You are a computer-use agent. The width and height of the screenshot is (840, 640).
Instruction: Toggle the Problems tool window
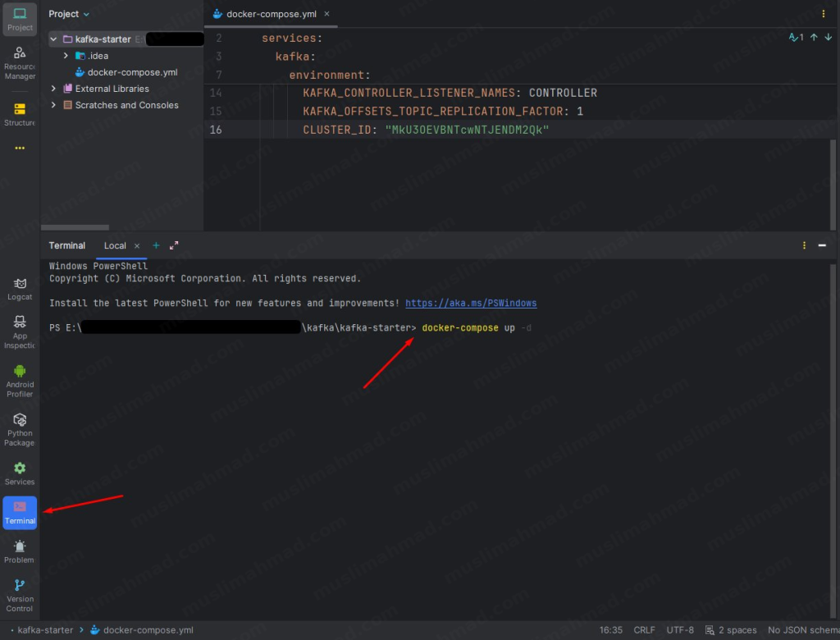(19, 551)
